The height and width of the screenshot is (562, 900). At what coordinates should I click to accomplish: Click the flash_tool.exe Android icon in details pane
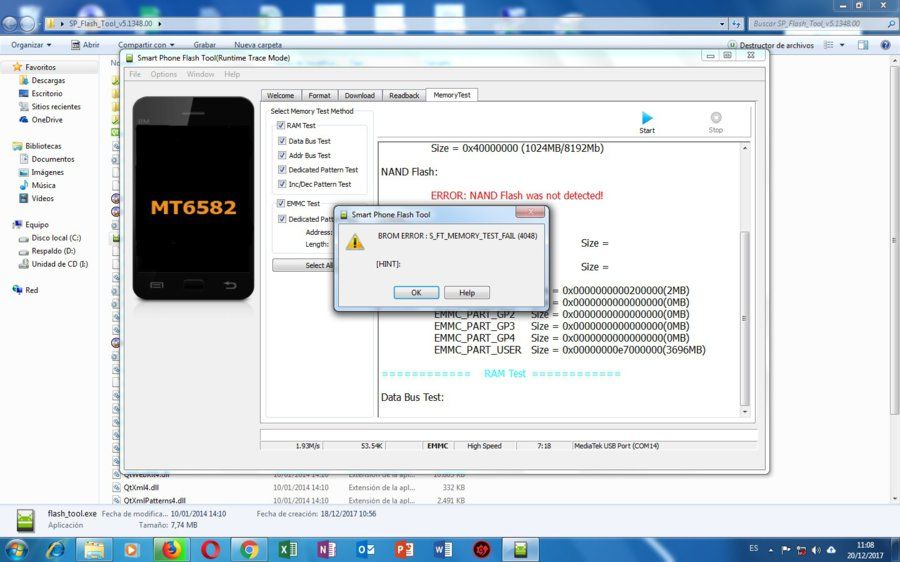[25, 520]
